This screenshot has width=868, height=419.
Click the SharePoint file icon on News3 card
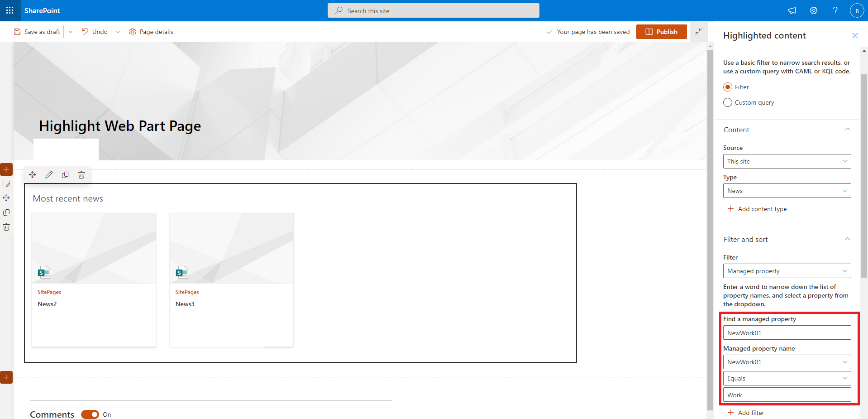181,272
